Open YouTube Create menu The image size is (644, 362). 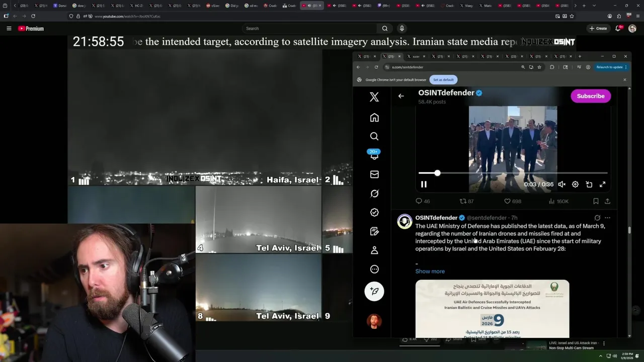pyautogui.click(x=598, y=29)
